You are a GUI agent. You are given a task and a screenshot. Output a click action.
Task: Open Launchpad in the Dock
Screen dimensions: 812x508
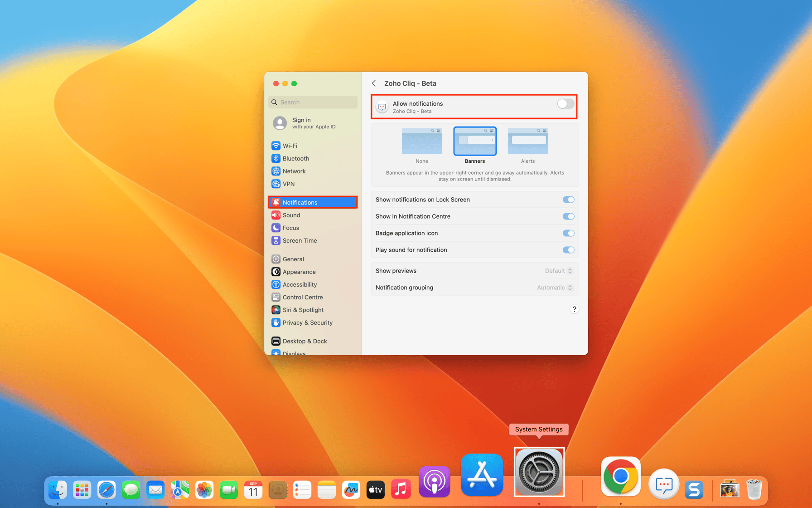tap(82, 490)
